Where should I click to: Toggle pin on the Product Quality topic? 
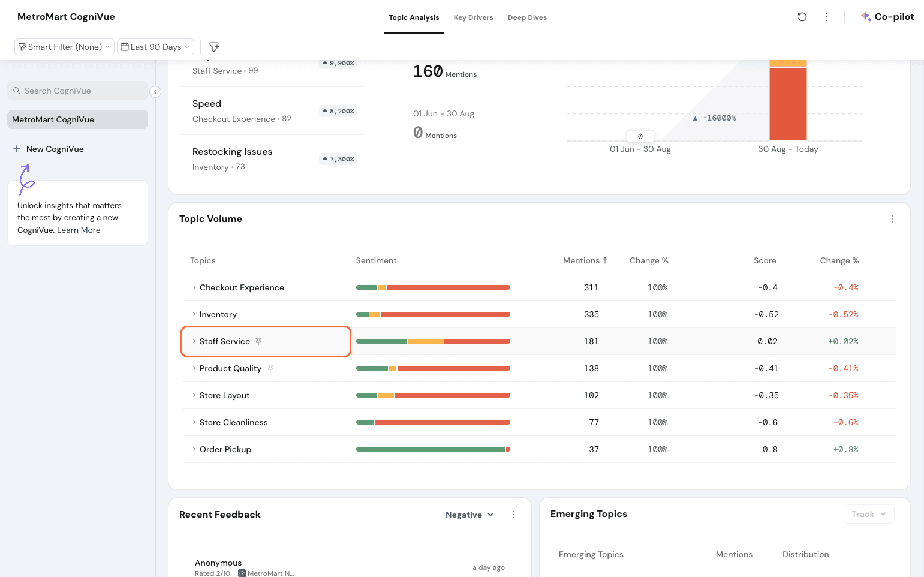(x=270, y=368)
